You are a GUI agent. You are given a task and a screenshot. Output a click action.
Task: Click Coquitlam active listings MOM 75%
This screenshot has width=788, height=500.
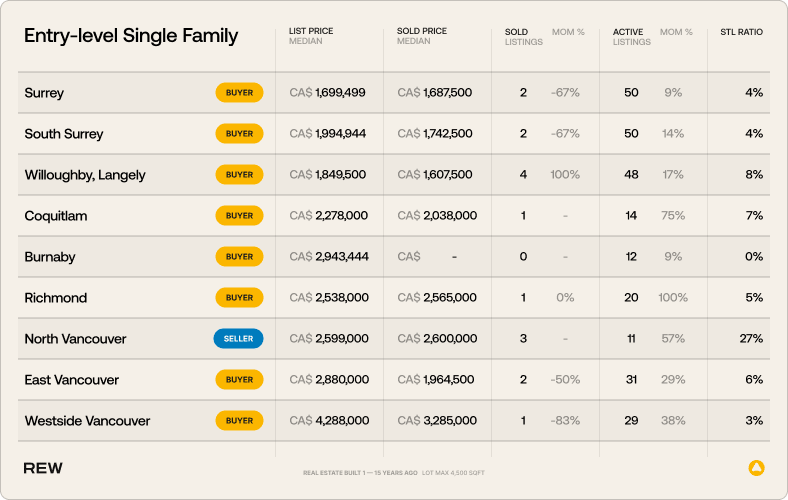click(x=673, y=216)
